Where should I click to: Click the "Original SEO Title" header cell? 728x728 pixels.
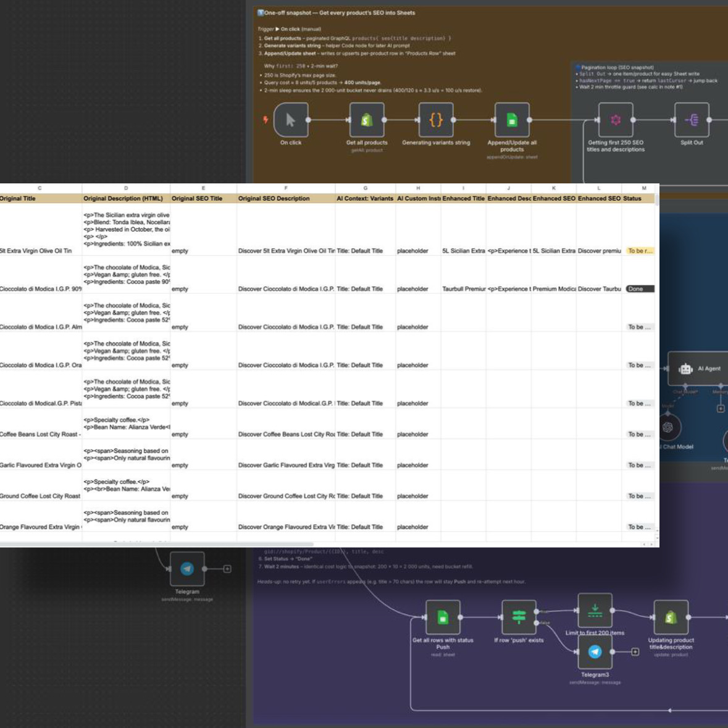pyautogui.click(x=203, y=198)
